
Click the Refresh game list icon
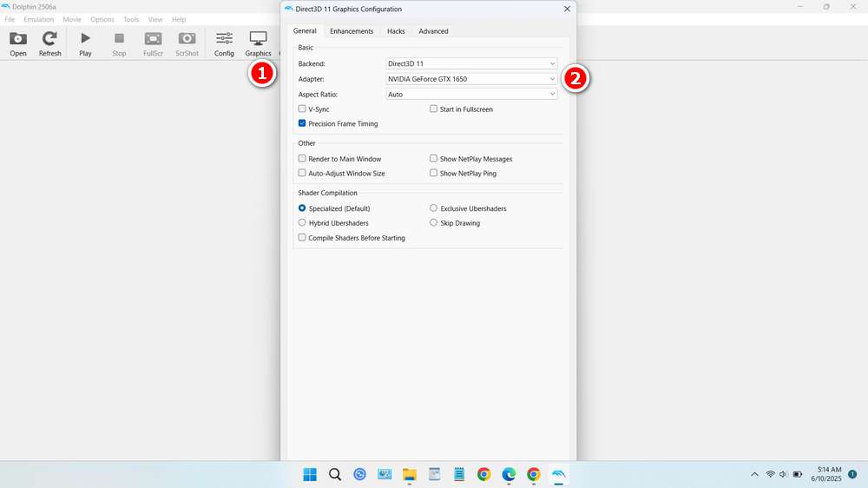[x=49, y=43]
